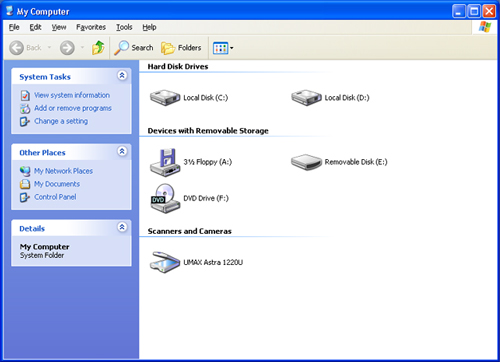Click the View system information icon
This screenshot has width=500, height=362.
coord(25,95)
